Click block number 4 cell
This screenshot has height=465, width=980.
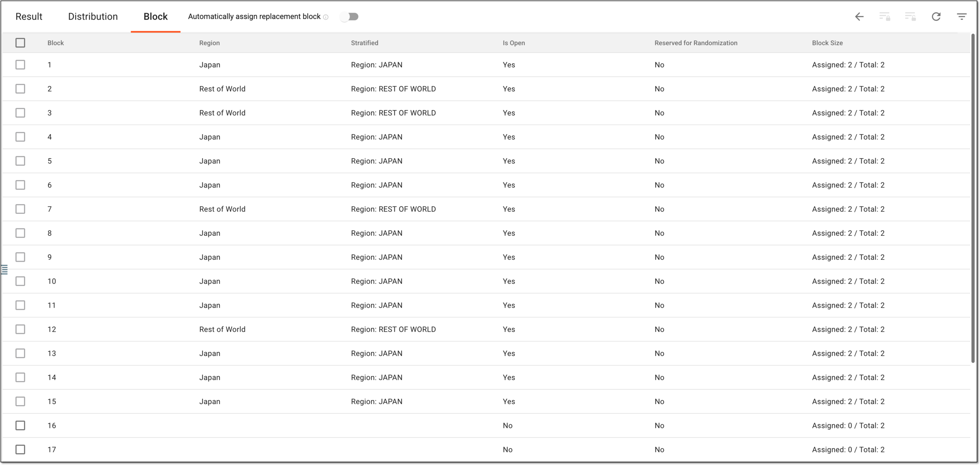pos(49,137)
